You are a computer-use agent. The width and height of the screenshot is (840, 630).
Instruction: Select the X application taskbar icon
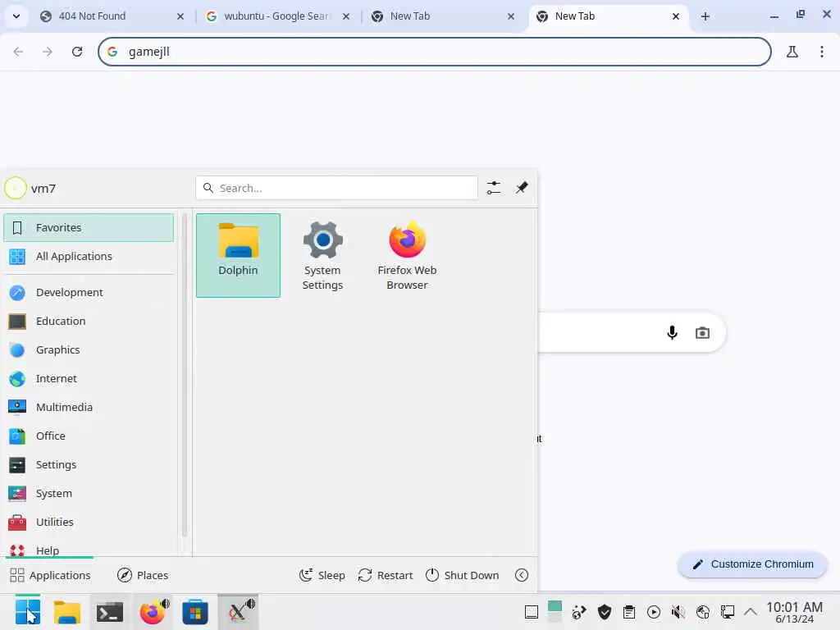pyautogui.click(x=238, y=612)
